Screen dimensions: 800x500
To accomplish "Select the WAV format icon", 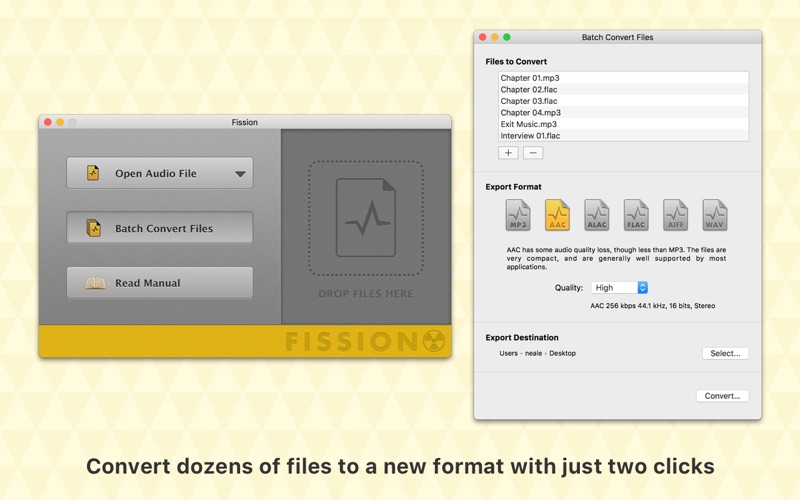I will [x=714, y=215].
